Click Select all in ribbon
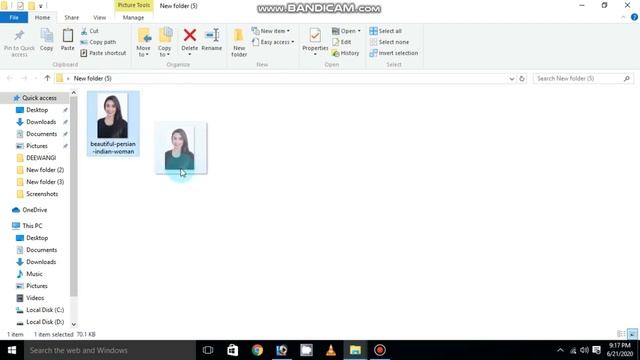 (385, 31)
